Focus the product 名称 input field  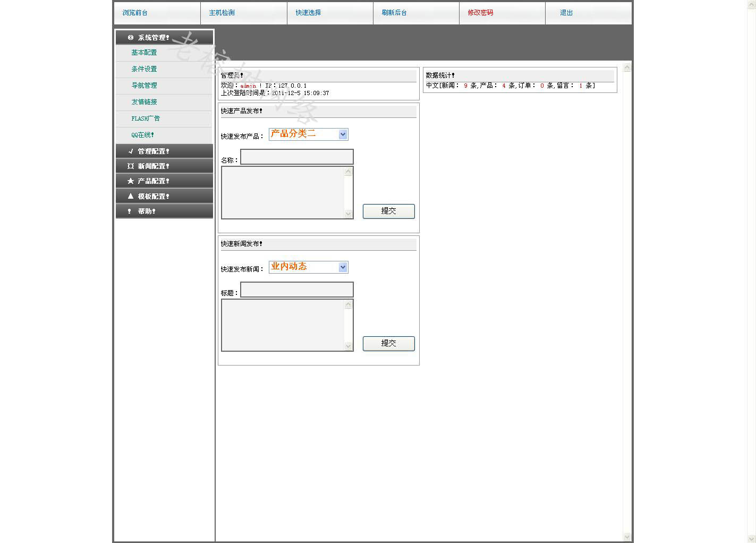click(x=297, y=157)
